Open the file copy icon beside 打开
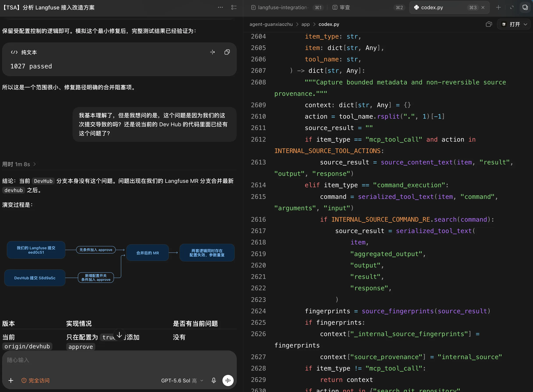533x392 pixels. pyautogui.click(x=489, y=24)
